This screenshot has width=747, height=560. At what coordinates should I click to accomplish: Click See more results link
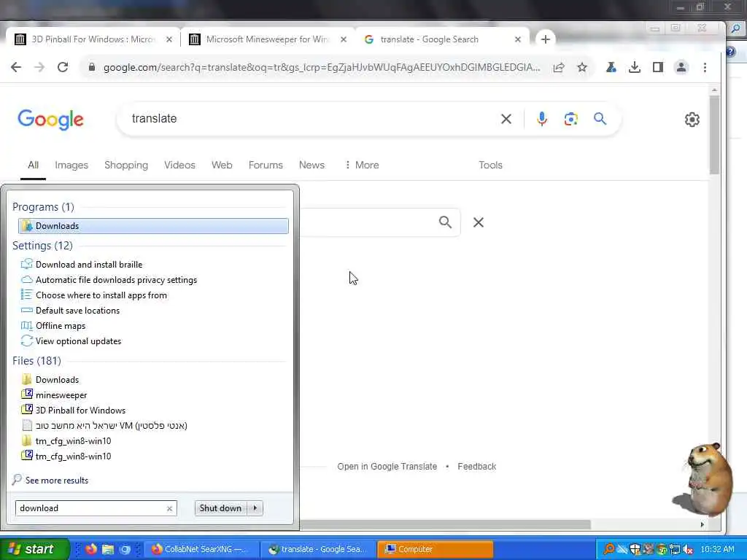pyautogui.click(x=57, y=480)
